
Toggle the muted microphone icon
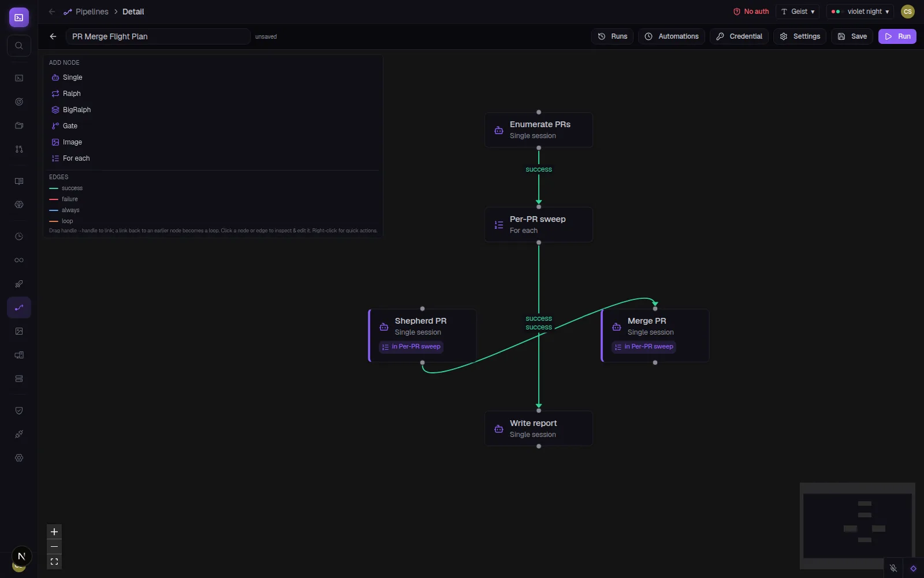pos(893,568)
